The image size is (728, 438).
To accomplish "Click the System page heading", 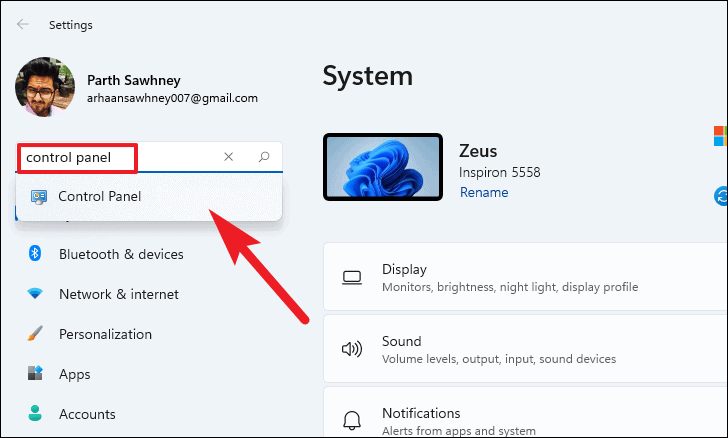I will point(368,76).
